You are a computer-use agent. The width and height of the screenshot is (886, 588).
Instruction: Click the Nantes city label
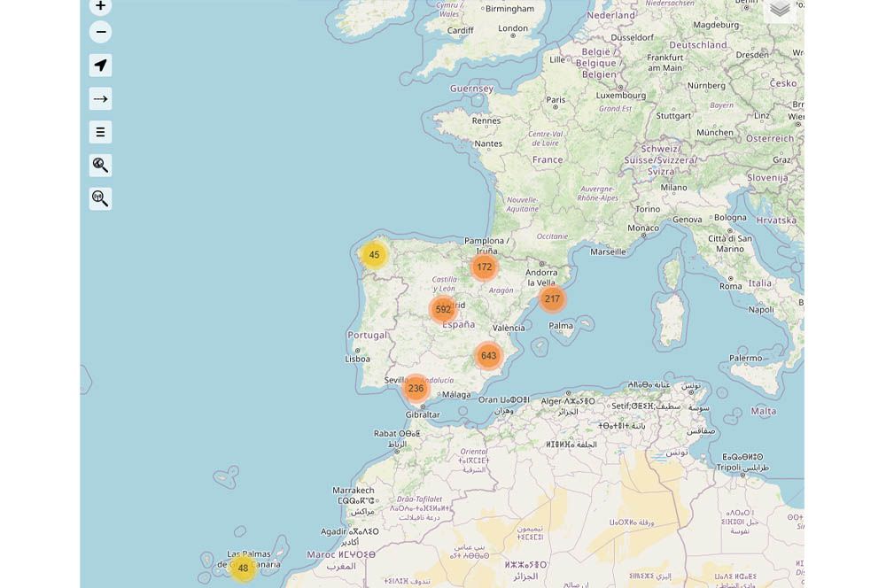click(488, 143)
